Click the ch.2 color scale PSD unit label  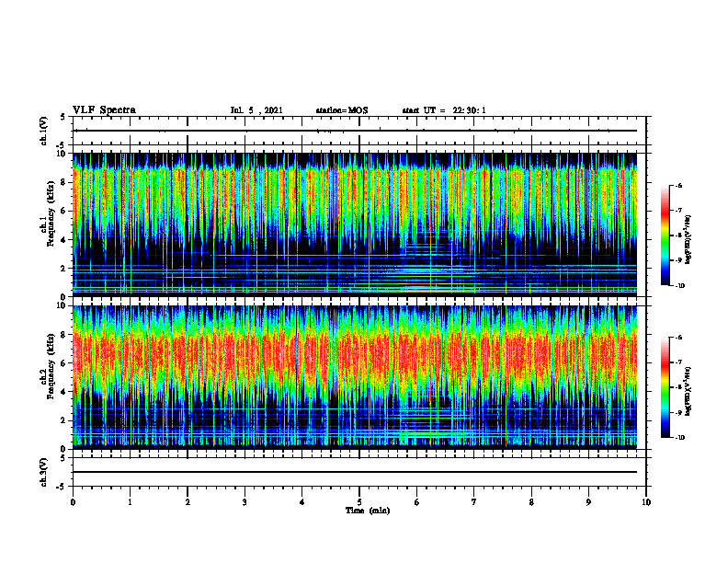(x=688, y=391)
